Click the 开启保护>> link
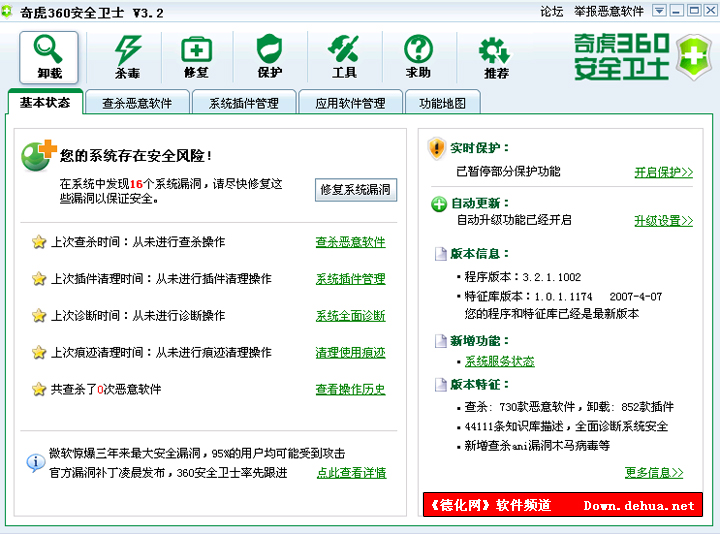The height and width of the screenshot is (534, 720). click(664, 172)
